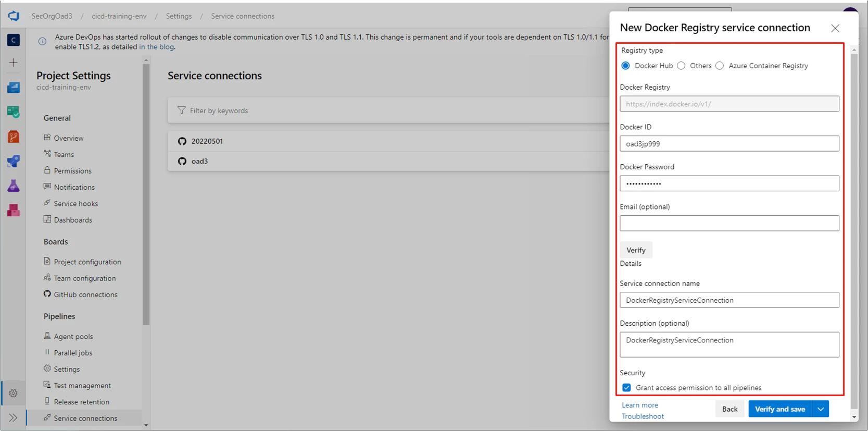This screenshot has width=868, height=431.
Task: Click GitHub icon beside 20220501
Action: coord(182,141)
